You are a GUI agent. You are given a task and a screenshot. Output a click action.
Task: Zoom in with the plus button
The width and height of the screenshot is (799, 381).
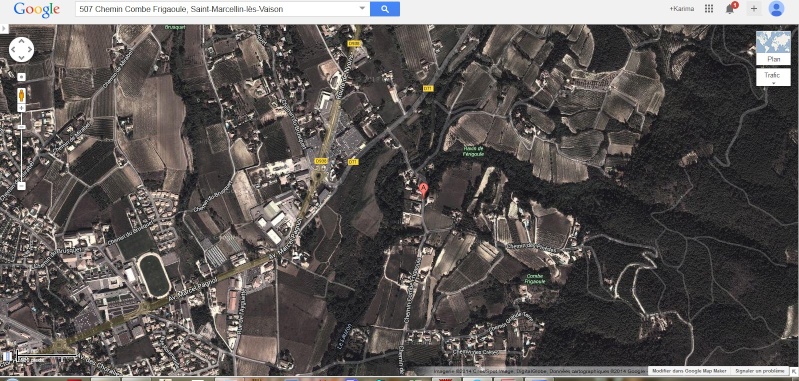click(21, 108)
